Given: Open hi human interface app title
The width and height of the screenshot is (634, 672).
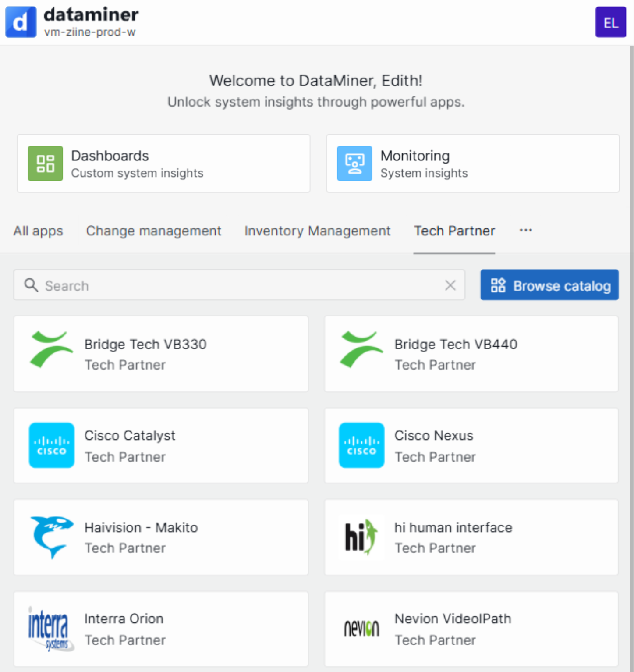Looking at the screenshot, I should click(x=453, y=527).
